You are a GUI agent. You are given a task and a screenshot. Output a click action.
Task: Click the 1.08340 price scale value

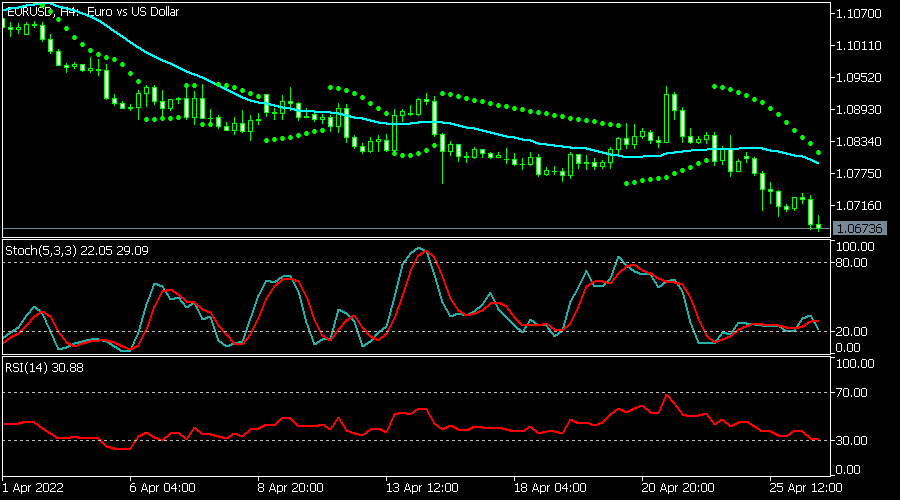(x=859, y=142)
